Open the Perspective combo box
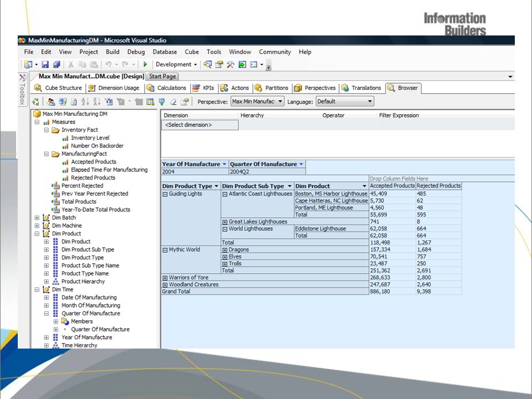The image size is (532, 399). [x=257, y=101]
